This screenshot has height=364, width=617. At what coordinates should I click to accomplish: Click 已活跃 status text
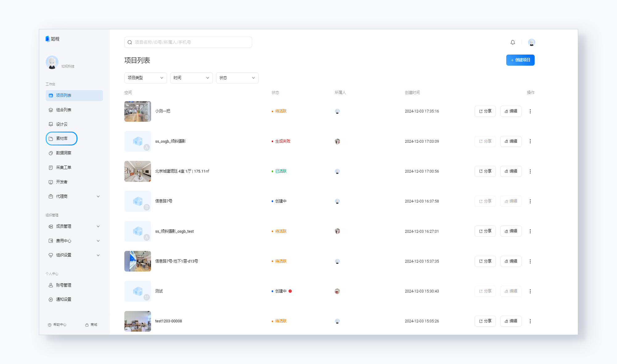[281, 171]
